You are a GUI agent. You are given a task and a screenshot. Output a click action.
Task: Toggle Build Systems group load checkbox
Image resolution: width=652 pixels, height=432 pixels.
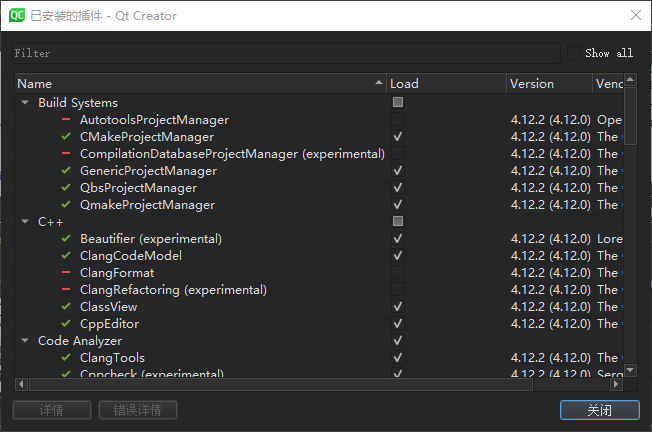click(x=398, y=102)
